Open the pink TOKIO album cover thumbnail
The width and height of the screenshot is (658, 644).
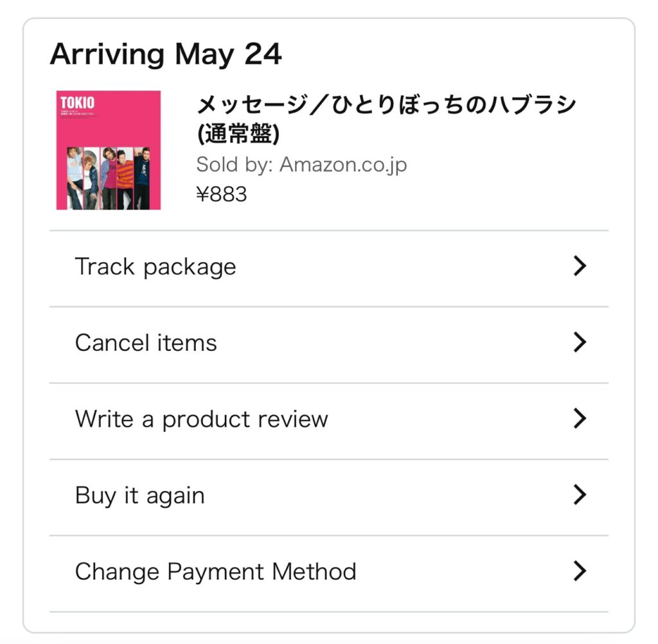pos(108,150)
